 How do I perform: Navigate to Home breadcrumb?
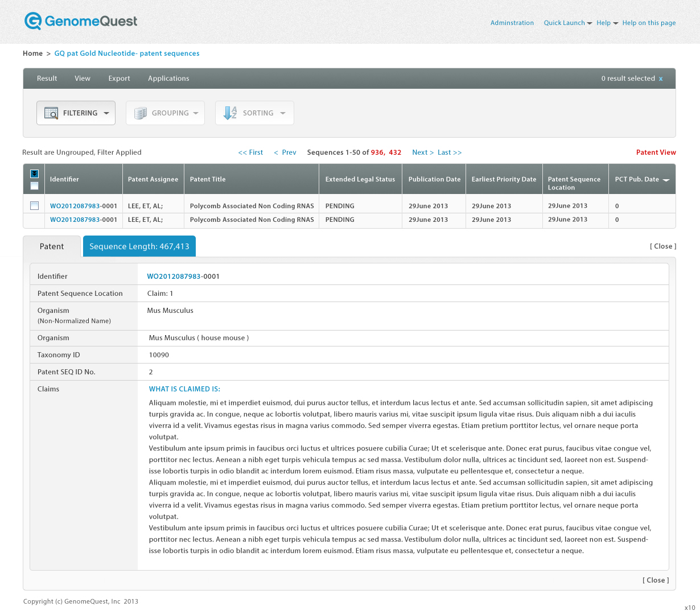(32, 53)
